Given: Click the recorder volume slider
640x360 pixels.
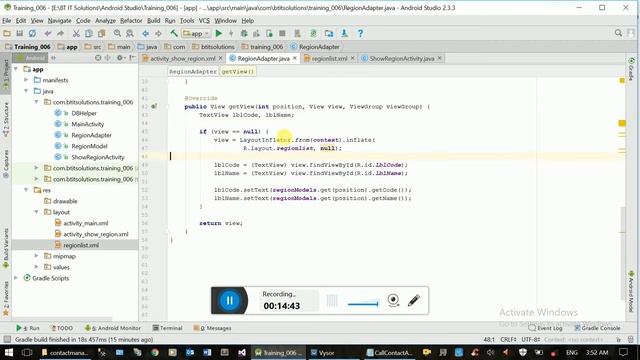Looking at the screenshot, I should pyautogui.click(x=363, y=304).
